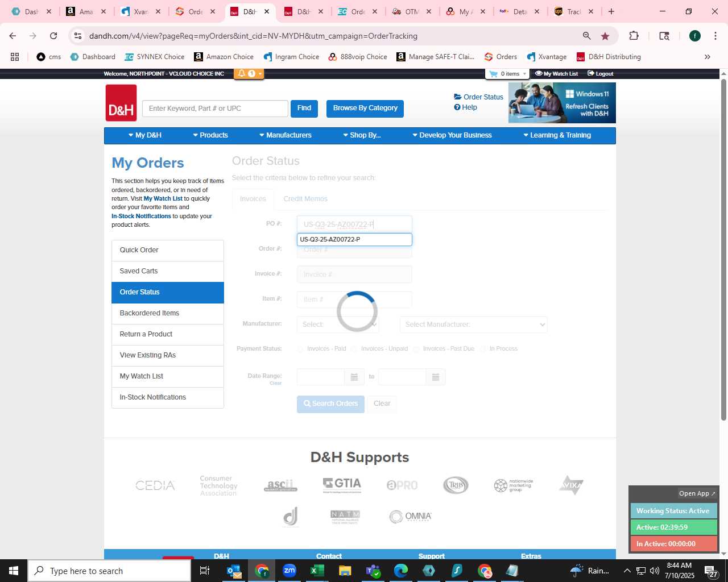This screenshot has width=728, height=582.
Task: Open the shopping cart 0 items
Action: click(x=507, y=74)
